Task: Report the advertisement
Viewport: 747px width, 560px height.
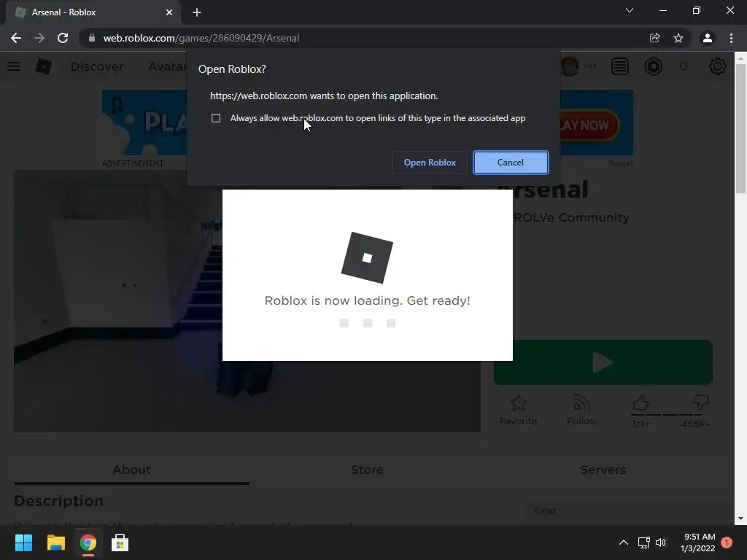Action: tap(620, 163)
